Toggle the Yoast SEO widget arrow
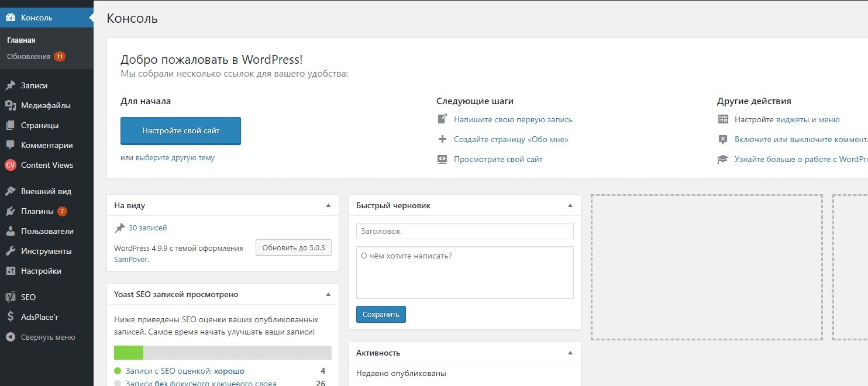Screen dimensions: 868x386 [328, 294]
